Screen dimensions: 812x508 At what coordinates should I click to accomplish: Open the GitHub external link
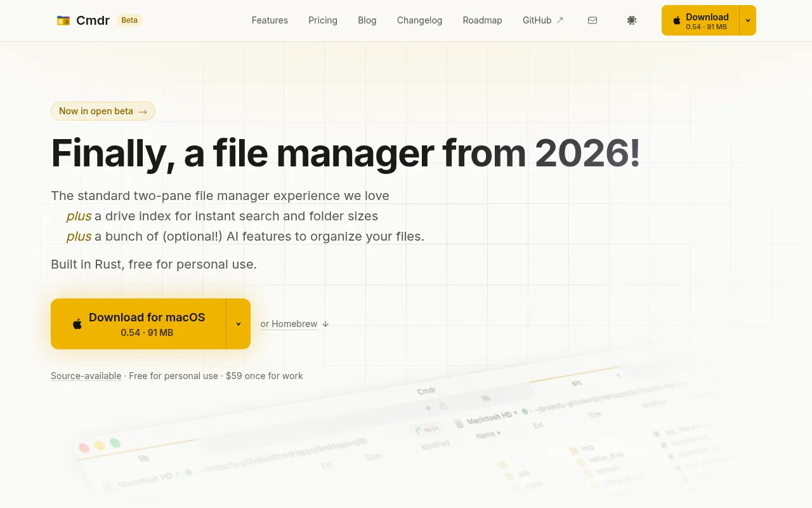(x=543, y=20)
